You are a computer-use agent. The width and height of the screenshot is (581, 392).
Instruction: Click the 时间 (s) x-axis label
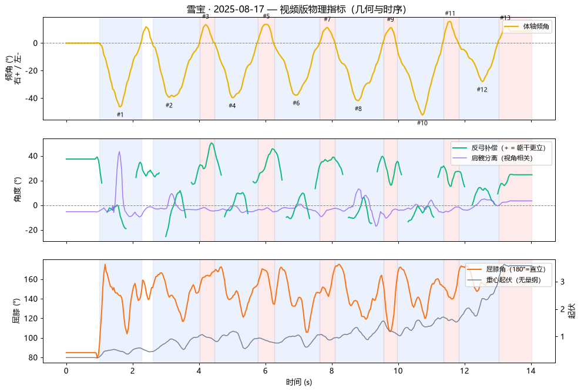pyautogui.click(x=299, y=383)
